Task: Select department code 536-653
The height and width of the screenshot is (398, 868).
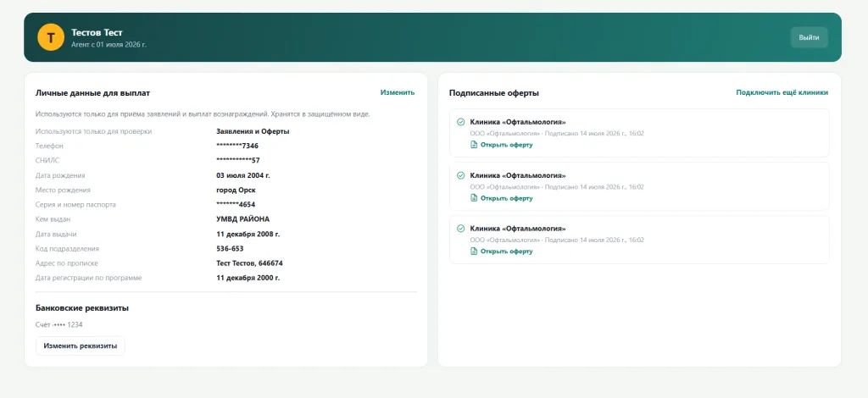Action: point(230,249)
